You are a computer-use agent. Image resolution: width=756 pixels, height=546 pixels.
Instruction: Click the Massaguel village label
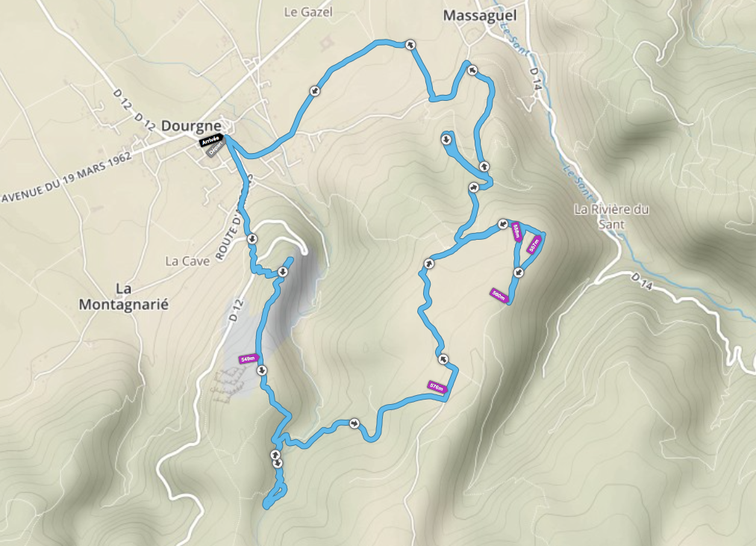[x=480, y=16]
